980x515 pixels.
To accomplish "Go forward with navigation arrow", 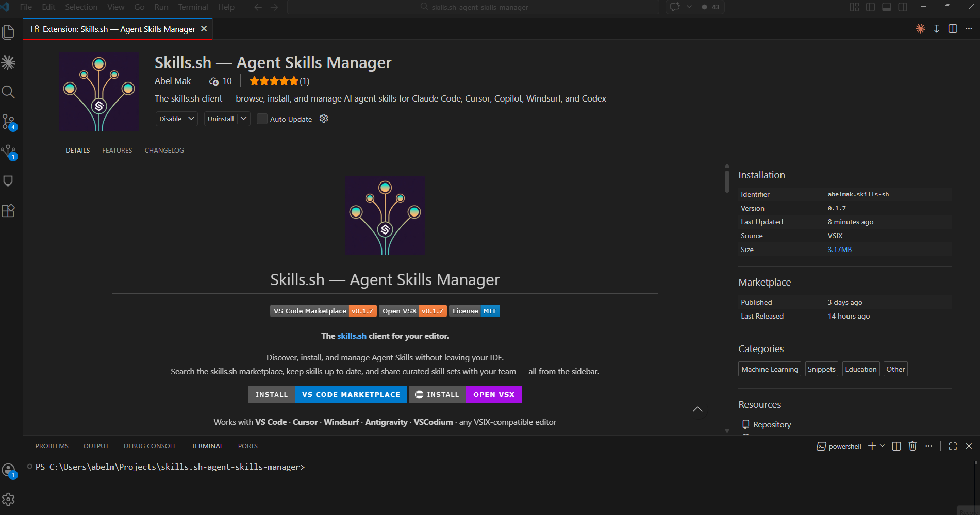I will (274, 7).
